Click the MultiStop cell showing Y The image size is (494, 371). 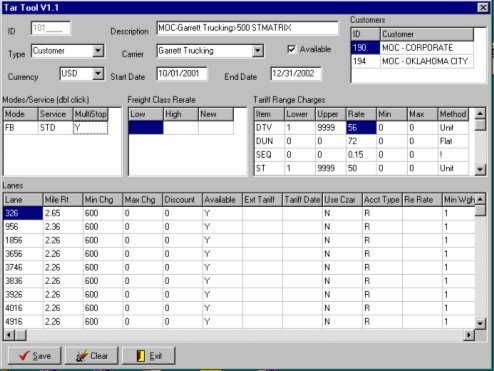click(x=90, y=128)
